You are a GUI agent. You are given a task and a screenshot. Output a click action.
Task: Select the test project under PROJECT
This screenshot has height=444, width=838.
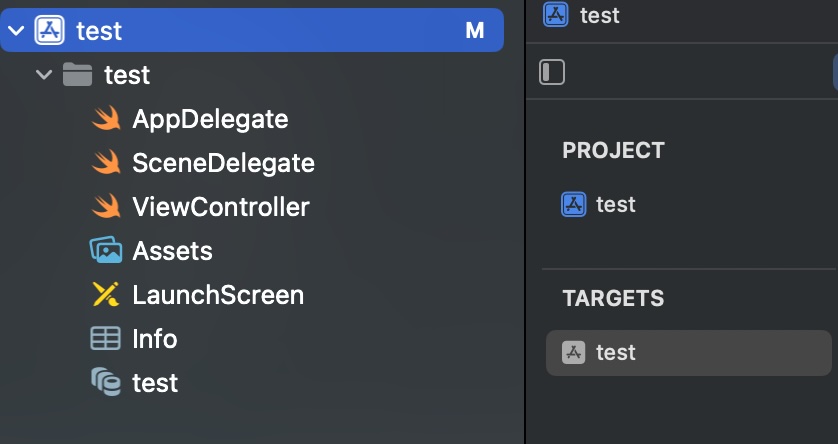(x=615, y=205)
